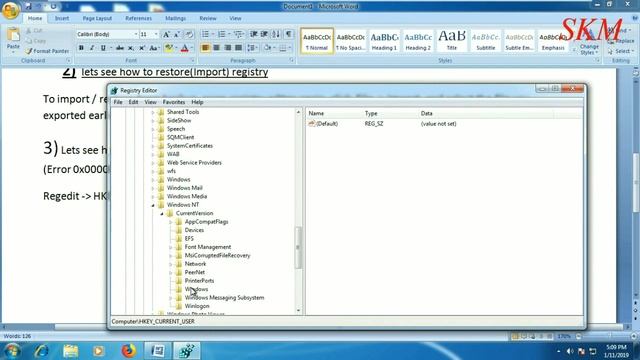Toggle Italic formatting in Word ribbon

(x=92, y=48)
